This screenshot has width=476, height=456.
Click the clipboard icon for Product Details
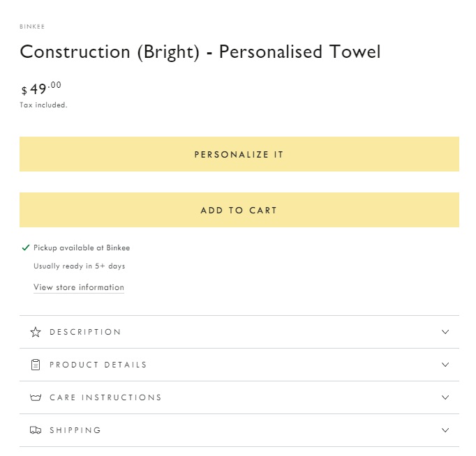[x=36, y=365]
